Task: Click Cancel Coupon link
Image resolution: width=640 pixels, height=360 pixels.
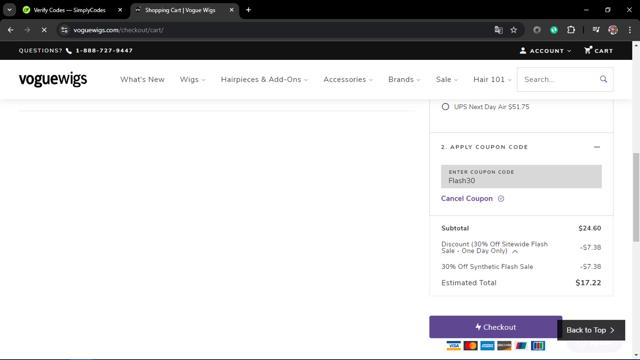Action: [467, 198]
